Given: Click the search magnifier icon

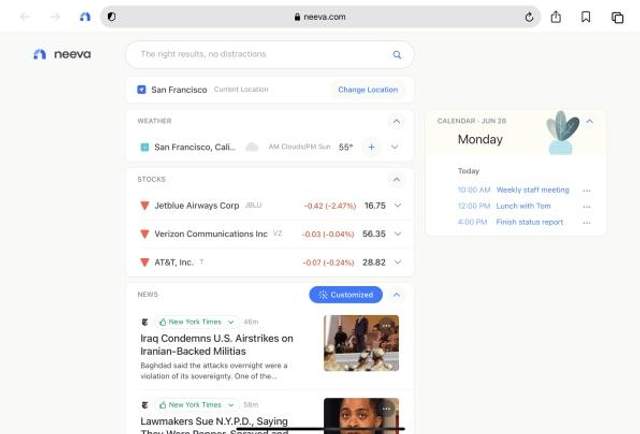Looking at the screenshot, I should [397, 55].
